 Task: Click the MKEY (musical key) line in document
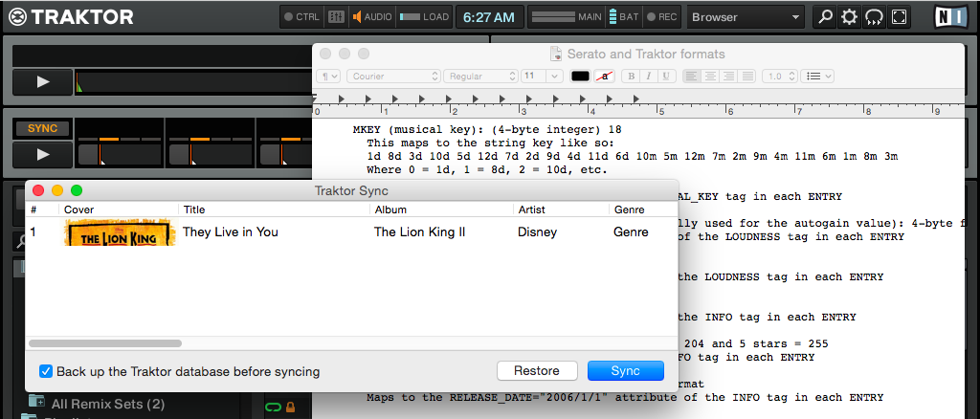[487, 130]
